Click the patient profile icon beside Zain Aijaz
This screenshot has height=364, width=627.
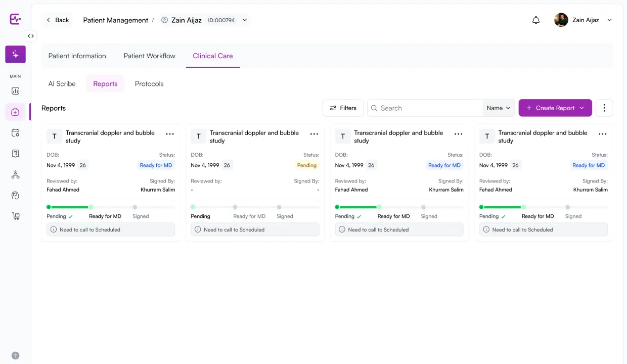pos(164,20)
